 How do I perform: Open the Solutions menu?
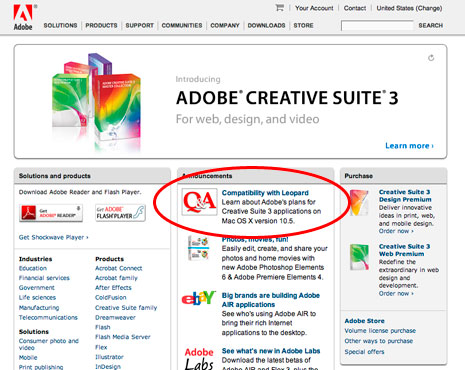click(x=60, y=25)
